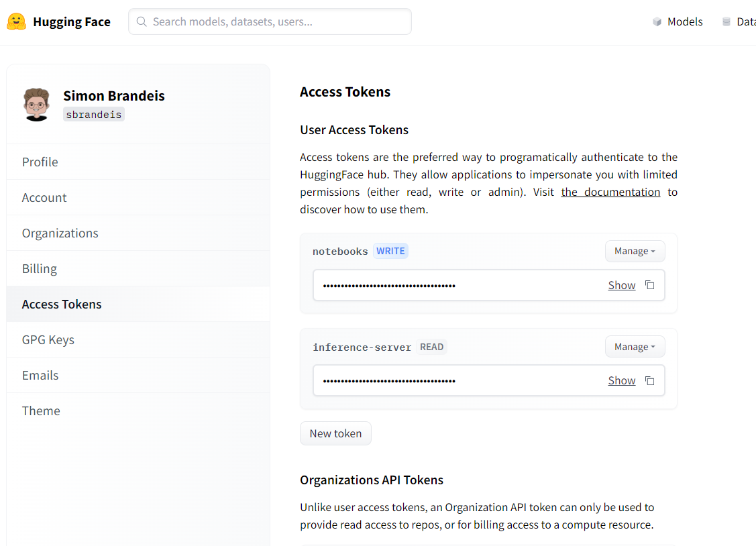Open Manage dropdown for notebooks token
Viewport: 756px width, 546px height.
(635, 251)
